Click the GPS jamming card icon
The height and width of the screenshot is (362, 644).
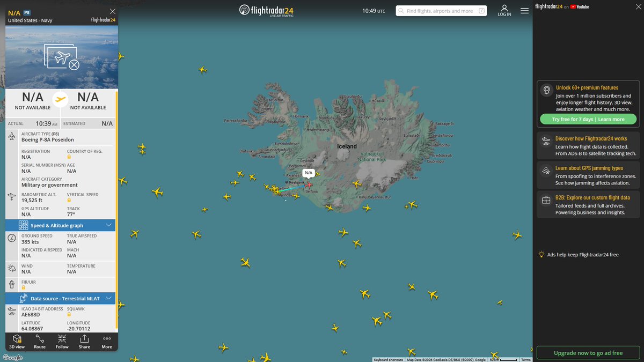pyautogui.click(x=546, y=171)
